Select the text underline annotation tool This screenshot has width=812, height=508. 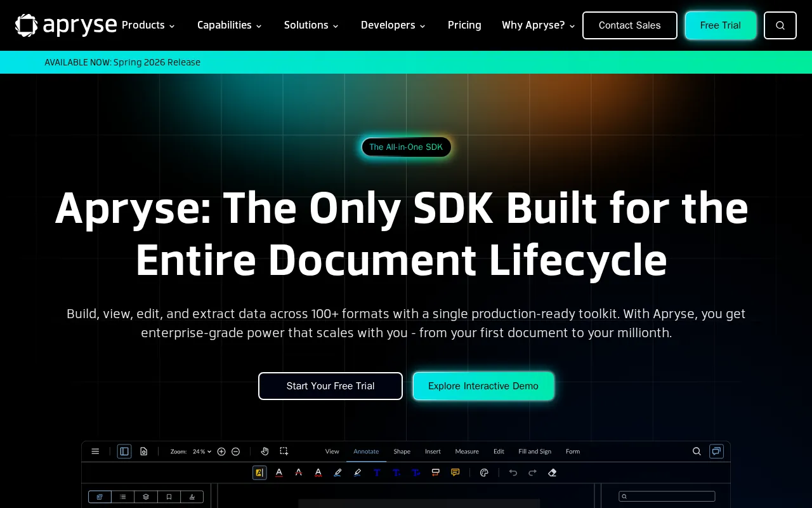coord(279,472)
